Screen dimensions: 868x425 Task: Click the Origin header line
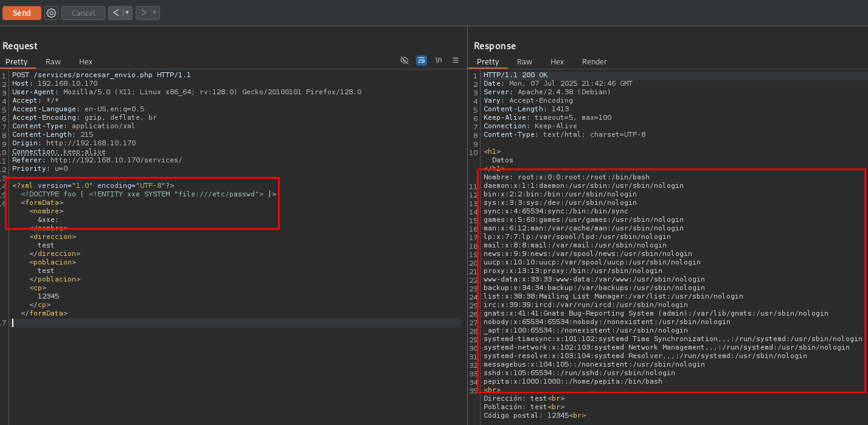click(74, 143)
